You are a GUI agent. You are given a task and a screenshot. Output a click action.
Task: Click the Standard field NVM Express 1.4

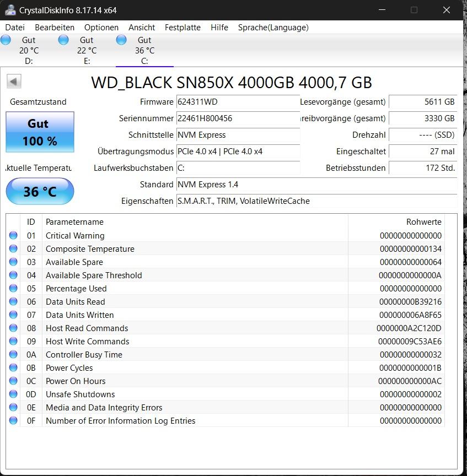coord(316,184)
